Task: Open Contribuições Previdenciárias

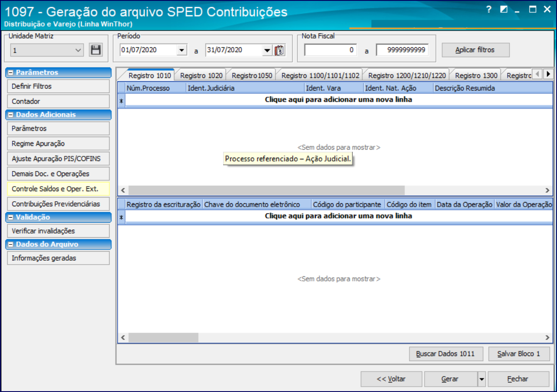Action: pyautogui.click(x=58, y=204)
